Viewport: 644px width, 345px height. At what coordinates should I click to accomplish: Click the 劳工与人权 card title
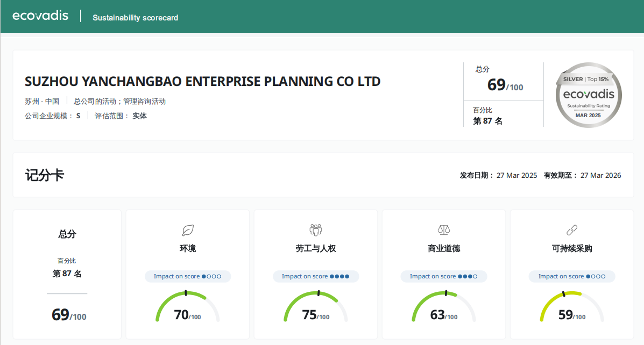(316, 249)
